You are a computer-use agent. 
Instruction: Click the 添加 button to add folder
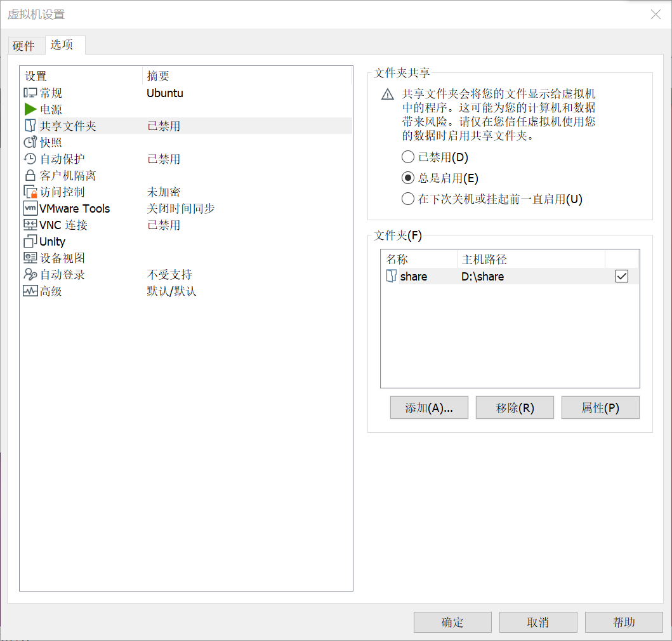pos(429,407)
